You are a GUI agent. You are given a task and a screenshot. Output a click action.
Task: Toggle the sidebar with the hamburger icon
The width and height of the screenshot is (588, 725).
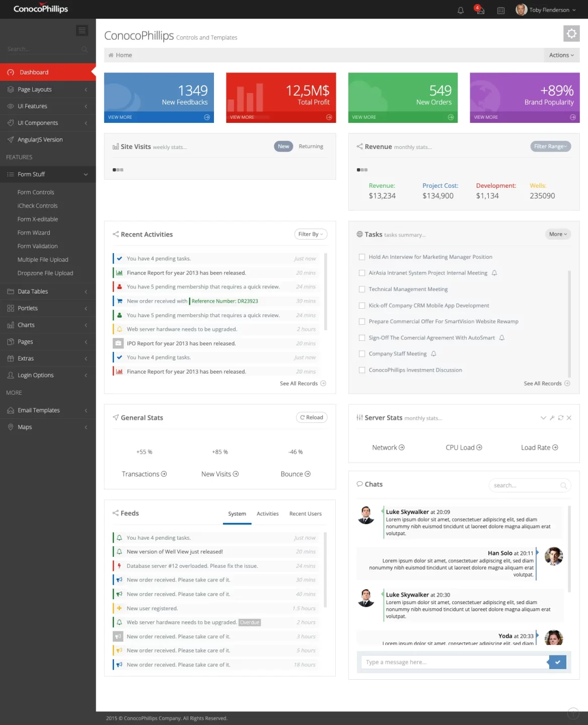point(82,31)
